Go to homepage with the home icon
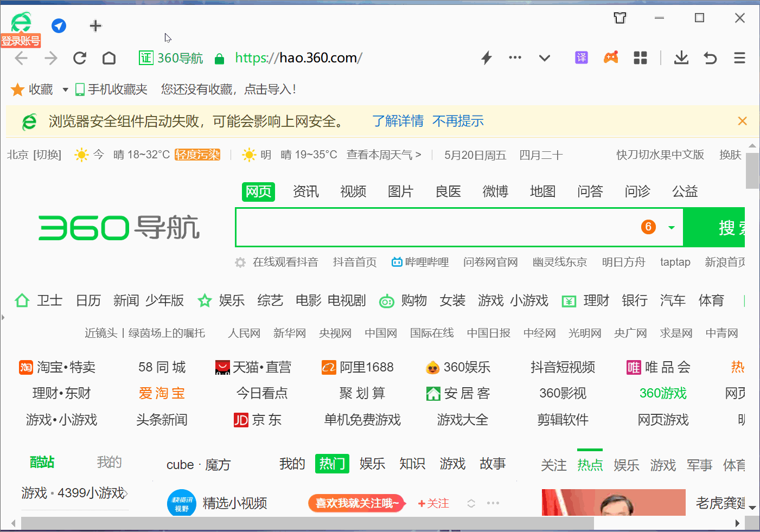760x532 pixels. pyautogui.click(x=108, y=57)
